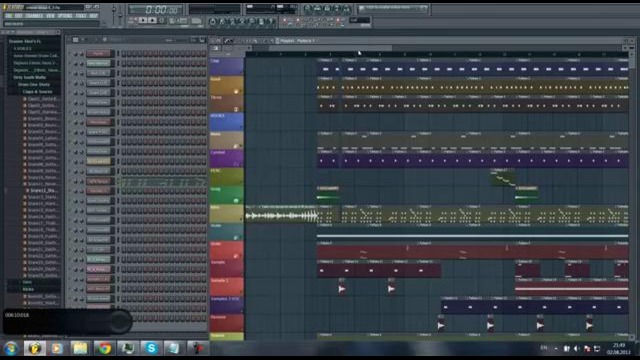The image size is (640, 360).
Task: Open the OPTIONS menu
Action: 65,16
